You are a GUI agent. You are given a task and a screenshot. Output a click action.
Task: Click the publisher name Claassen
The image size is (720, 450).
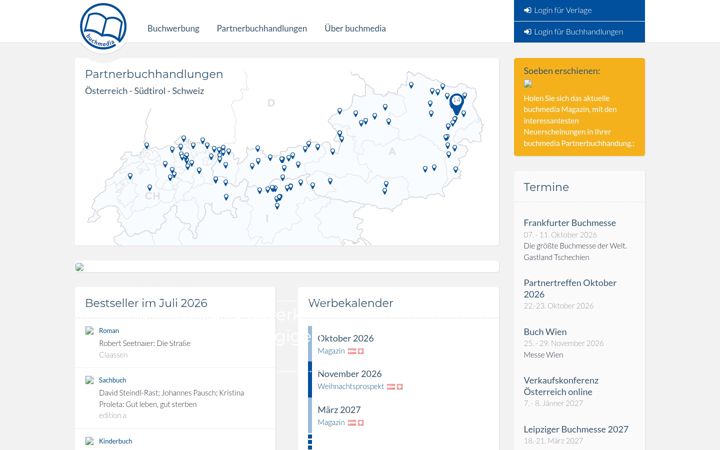click(113, 355)
